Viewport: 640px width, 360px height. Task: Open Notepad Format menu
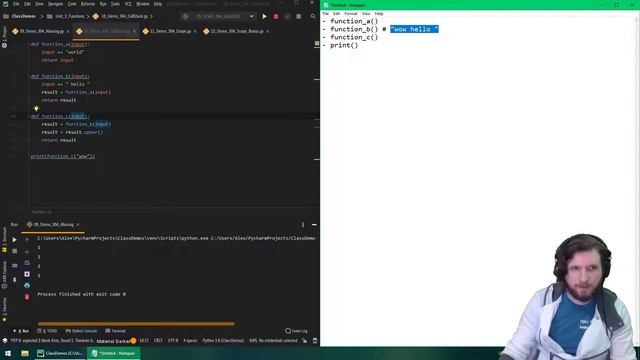pyautogui.click(x=351, y=13)
